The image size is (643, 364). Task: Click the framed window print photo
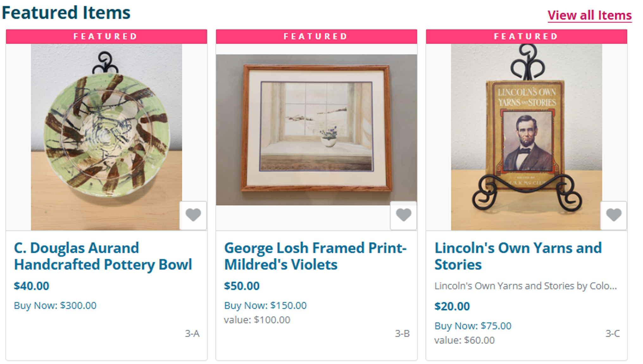(x=316, y=130)
